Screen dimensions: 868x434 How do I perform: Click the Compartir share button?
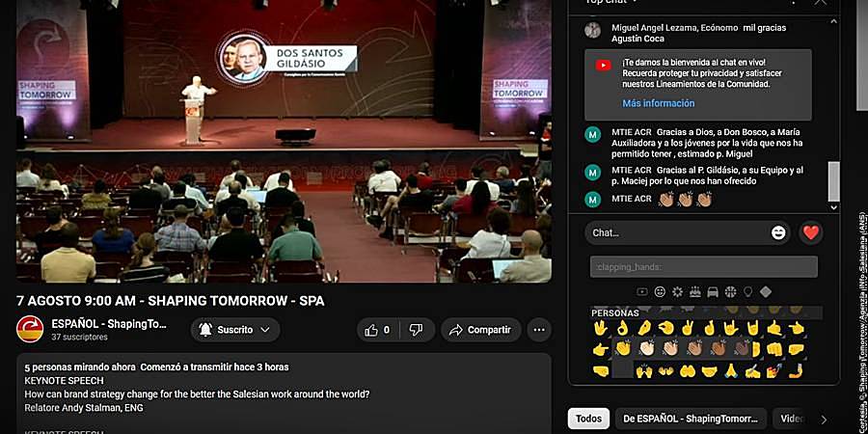coord(481,330)
